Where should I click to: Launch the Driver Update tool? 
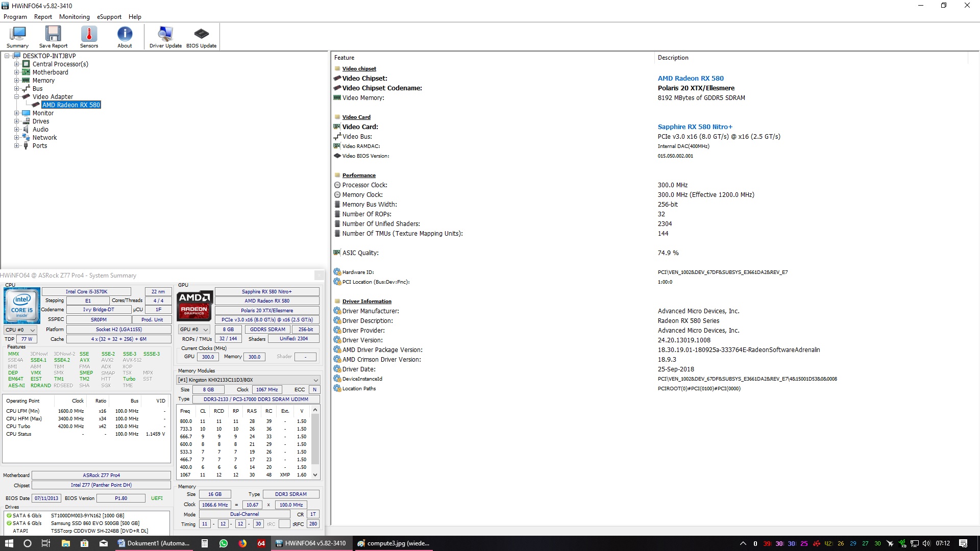point(165,36)
